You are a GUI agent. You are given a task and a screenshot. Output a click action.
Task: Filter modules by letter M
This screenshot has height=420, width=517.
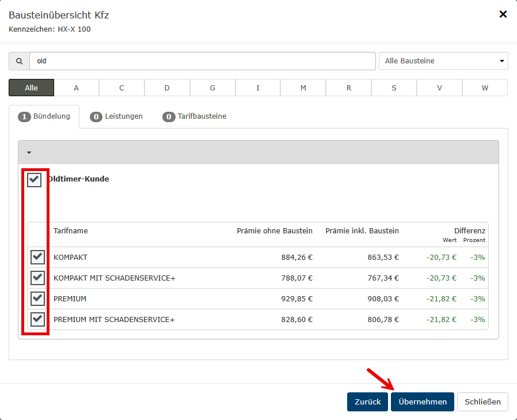303,88
